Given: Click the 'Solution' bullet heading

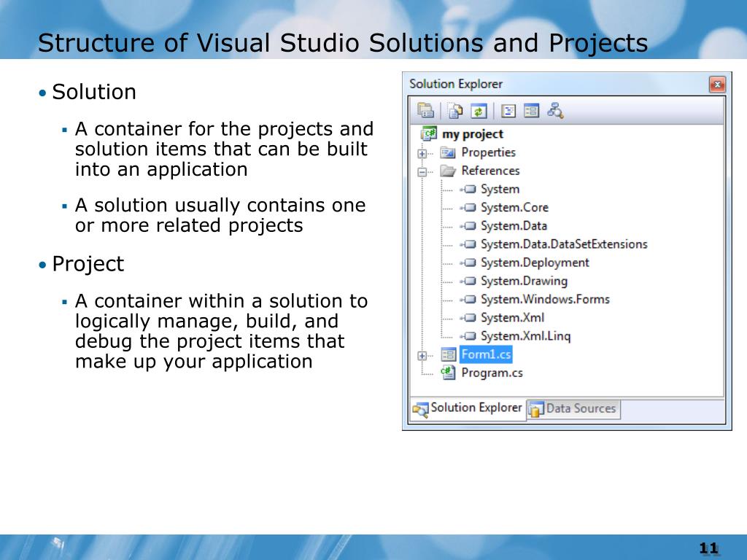Looking at the screenshot, I should coord(94,92).
